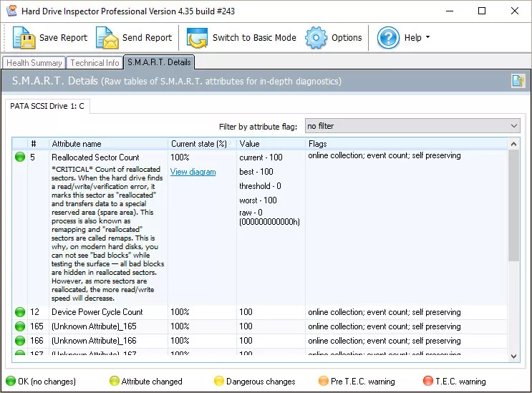Click the red T.E.C. warning legend icon
Screen dimensions: 532x393
428,381
